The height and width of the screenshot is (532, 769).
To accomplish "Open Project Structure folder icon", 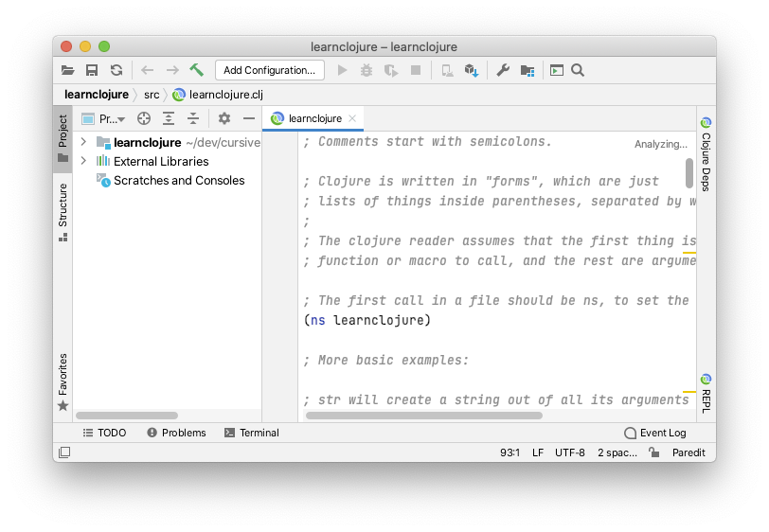I will (x=528, y=71).
